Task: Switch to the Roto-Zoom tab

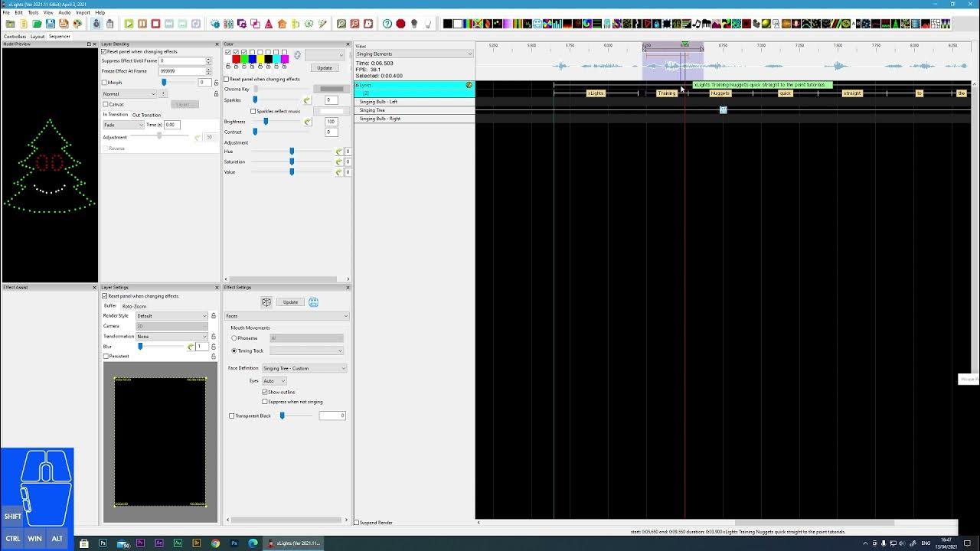Action: click(x=134, y=306)
